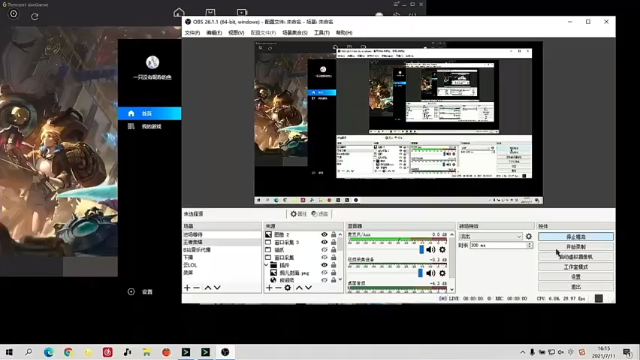Move the selected scene up
Viewport: 640px width, 360px height.
coord(208,288)
